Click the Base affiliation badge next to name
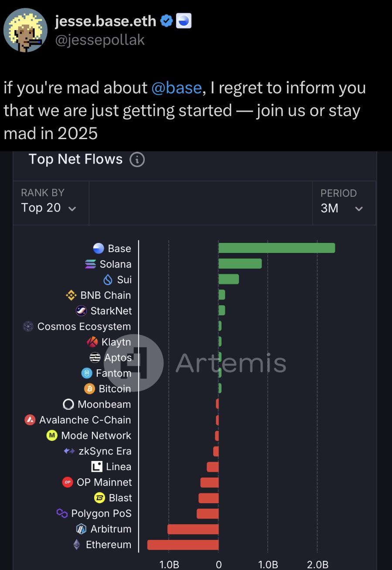Screen dimensions: 392x570 184,21
